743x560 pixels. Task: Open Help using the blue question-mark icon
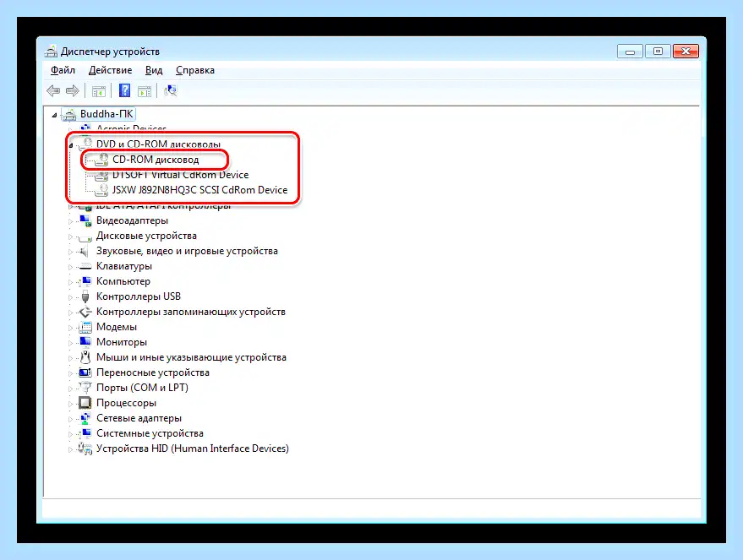124,90
